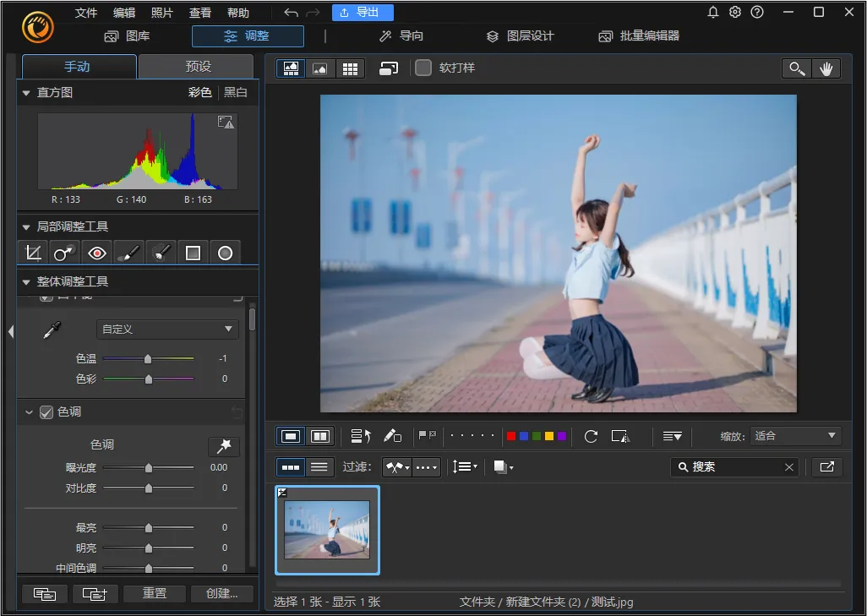
Task: Switch histogram to 黑白 mode
Action: pyautogui.click(x=236, y=92)
